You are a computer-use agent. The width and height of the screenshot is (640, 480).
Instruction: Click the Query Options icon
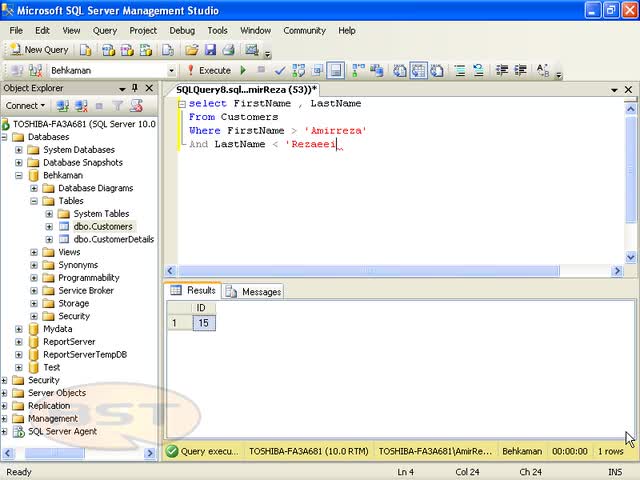coord(317,71)
